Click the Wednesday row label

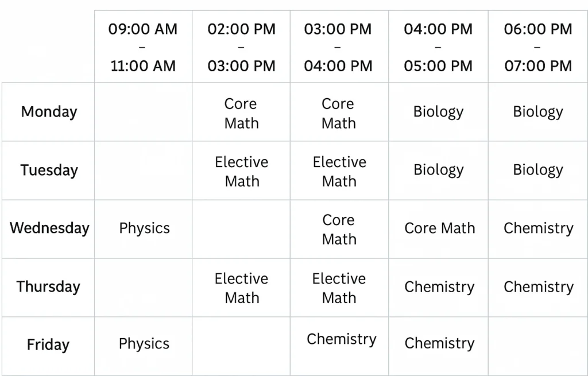pos(48,228)
